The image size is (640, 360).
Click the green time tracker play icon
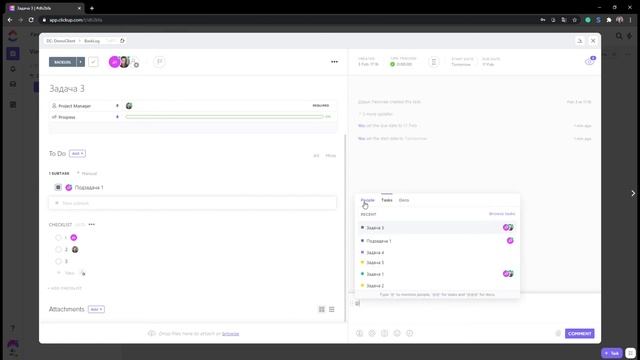coord(392,64)
